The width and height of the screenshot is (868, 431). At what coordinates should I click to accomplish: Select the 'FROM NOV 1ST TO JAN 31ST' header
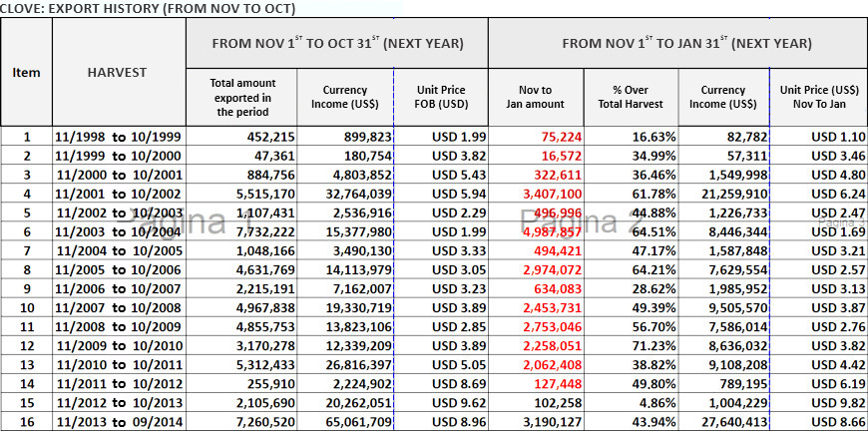678,43
